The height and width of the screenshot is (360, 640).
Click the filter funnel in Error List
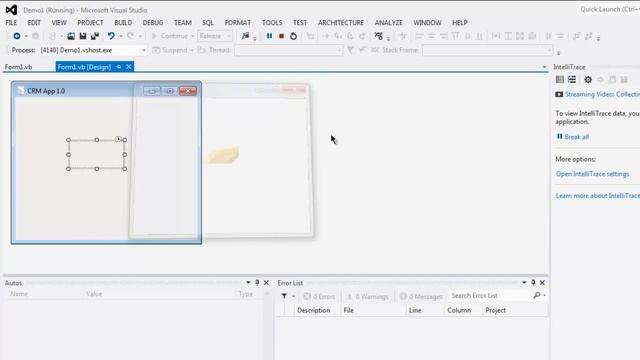284,296
